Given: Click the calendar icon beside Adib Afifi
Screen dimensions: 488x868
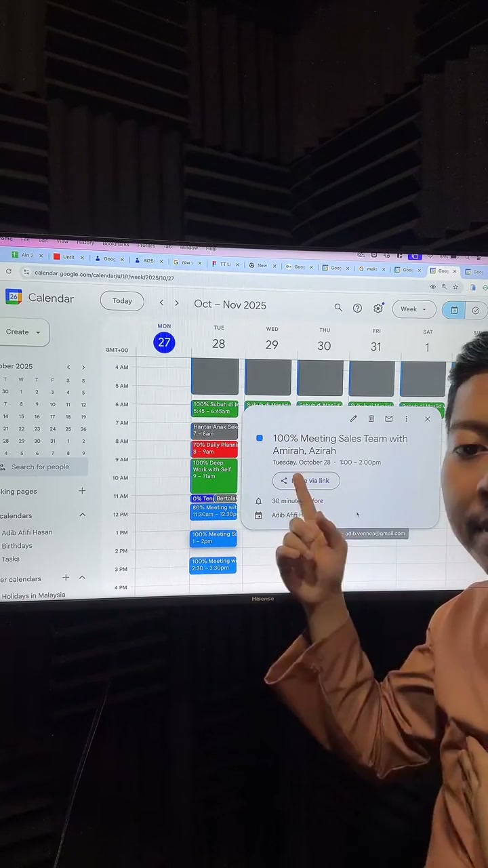Looking at the screenshot, I should point(258,515).
